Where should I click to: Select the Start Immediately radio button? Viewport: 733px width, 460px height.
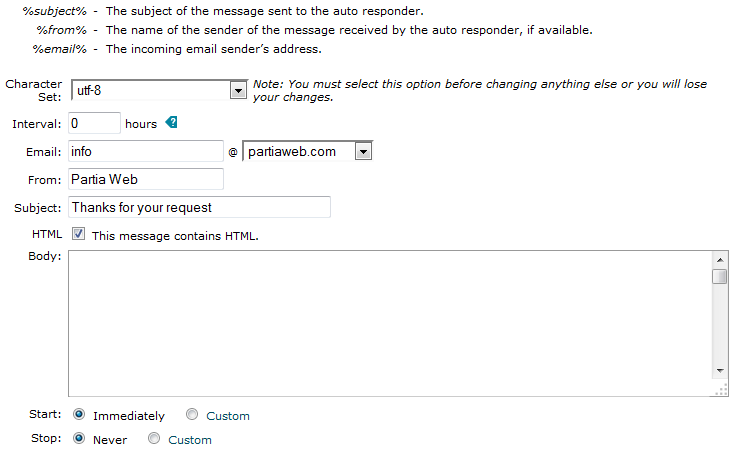79,414
